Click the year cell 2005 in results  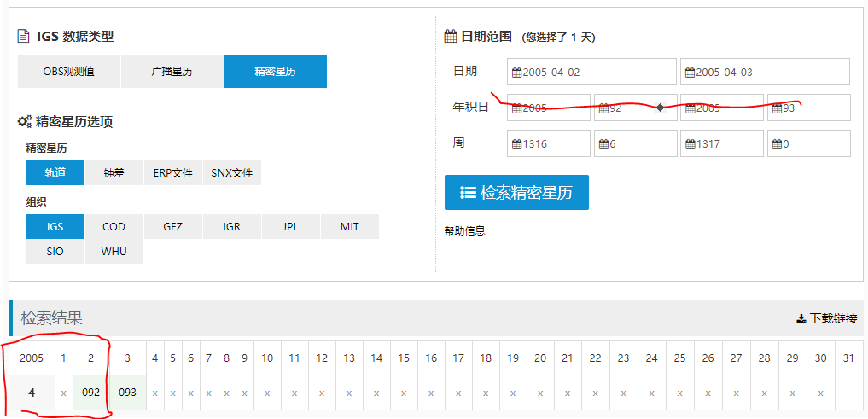coord(32,358)
